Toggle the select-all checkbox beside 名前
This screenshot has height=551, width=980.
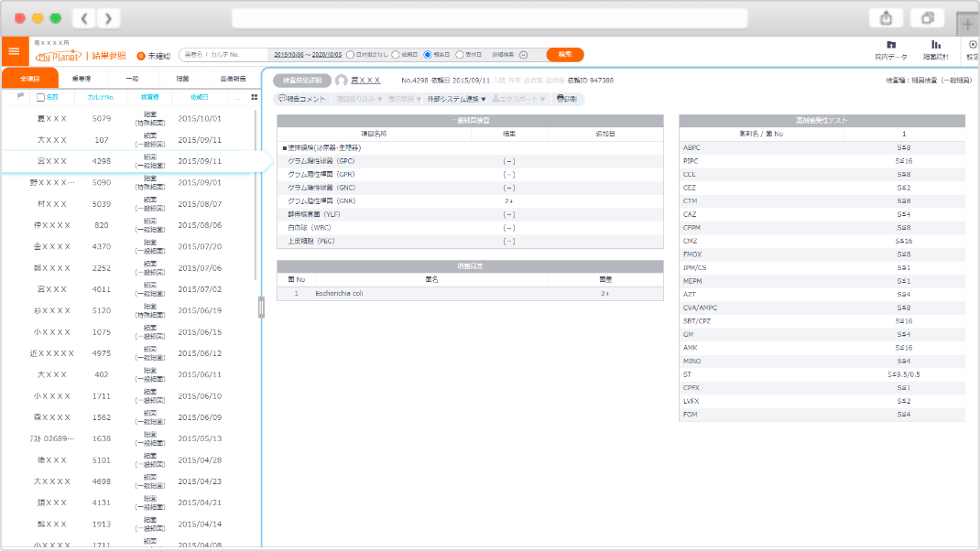click(x=40, y=97)
